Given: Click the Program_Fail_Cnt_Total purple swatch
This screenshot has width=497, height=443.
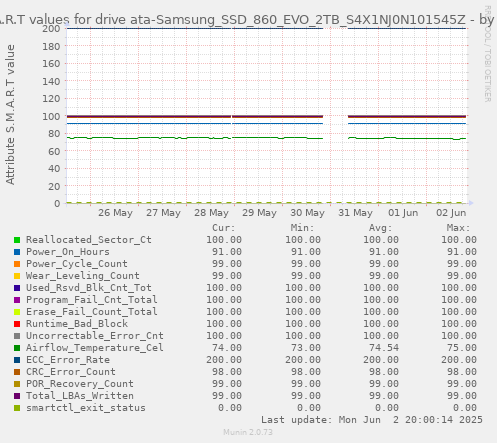Looking at the screenshot, I should [17, 300].
